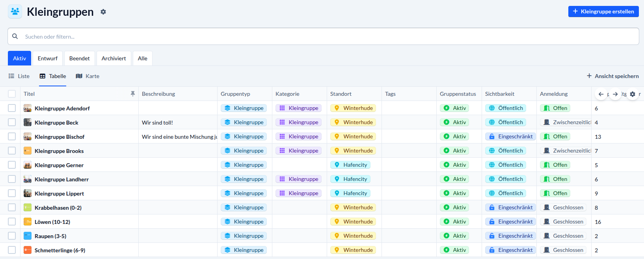The width and height of the screenshot is (644, 259).
Task: Switch to the Aktiv tab
Action: click(x=19, y=58)
